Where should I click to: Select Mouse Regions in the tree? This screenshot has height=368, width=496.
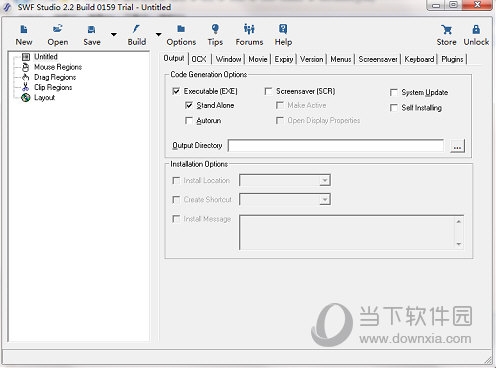pos(58,67)
